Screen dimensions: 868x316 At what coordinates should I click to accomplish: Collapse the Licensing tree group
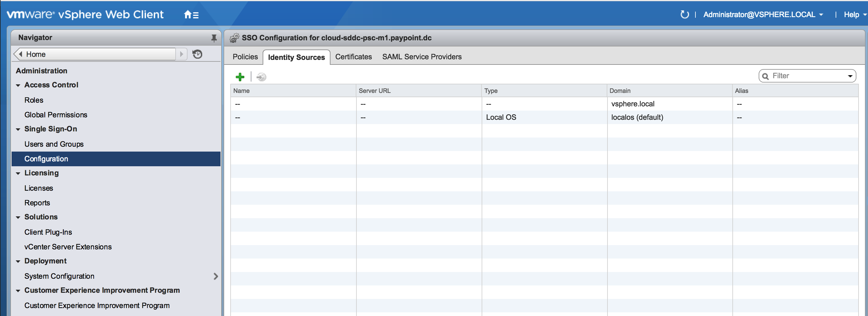[18, 173]
